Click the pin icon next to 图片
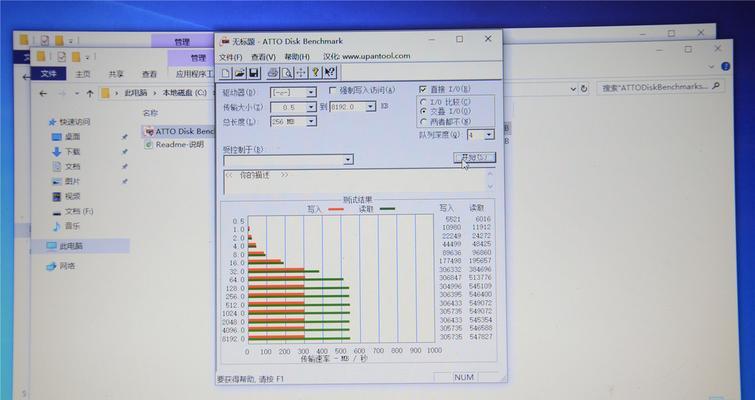Screen dimensions: 755x400 click(125, 181)
